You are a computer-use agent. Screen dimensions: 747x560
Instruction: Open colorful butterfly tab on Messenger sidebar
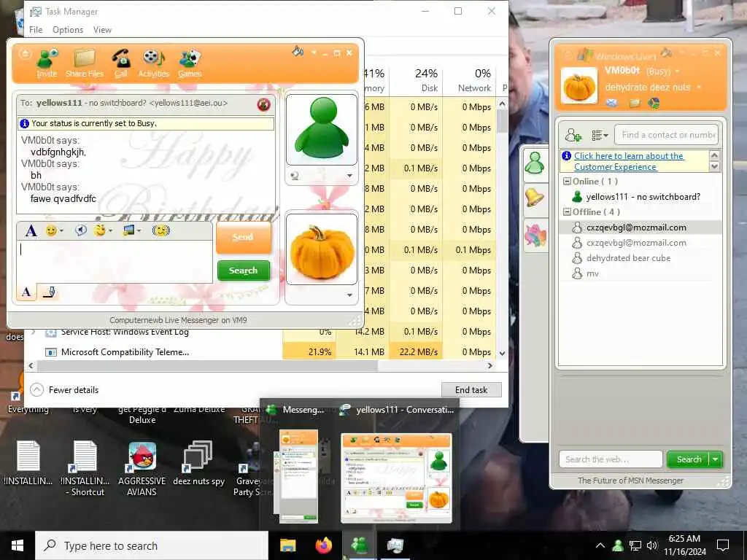point(535,236)
